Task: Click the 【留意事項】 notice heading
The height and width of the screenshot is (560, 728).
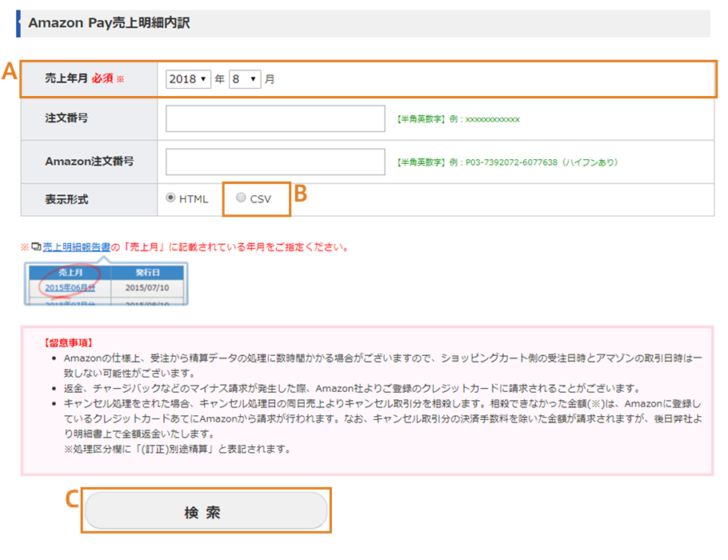Action: 68,342
